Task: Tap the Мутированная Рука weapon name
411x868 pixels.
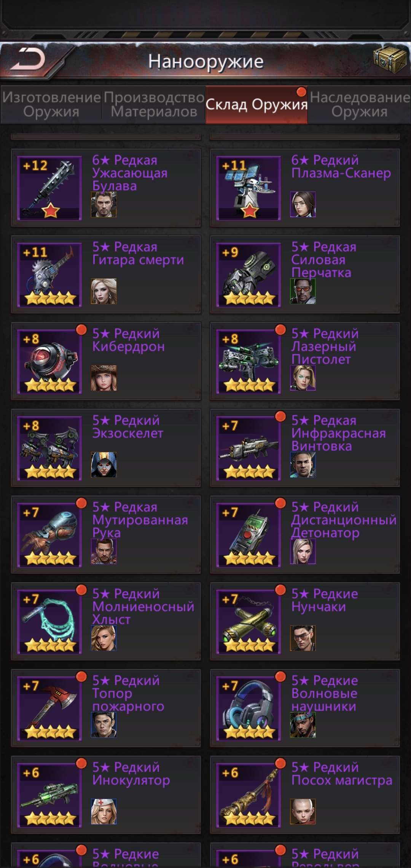Action: pos(140,520)
